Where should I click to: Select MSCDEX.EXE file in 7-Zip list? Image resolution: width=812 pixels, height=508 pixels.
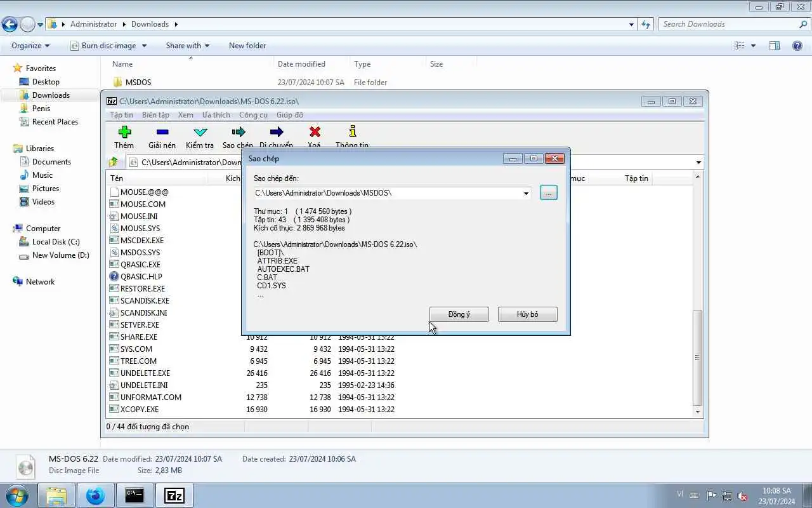click(x=142, y=240)
